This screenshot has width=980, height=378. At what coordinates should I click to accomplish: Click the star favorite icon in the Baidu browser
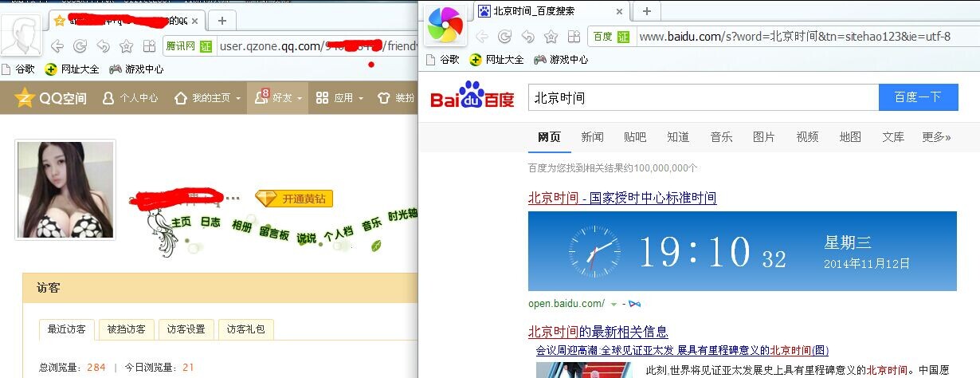click(x=551, y=37)
